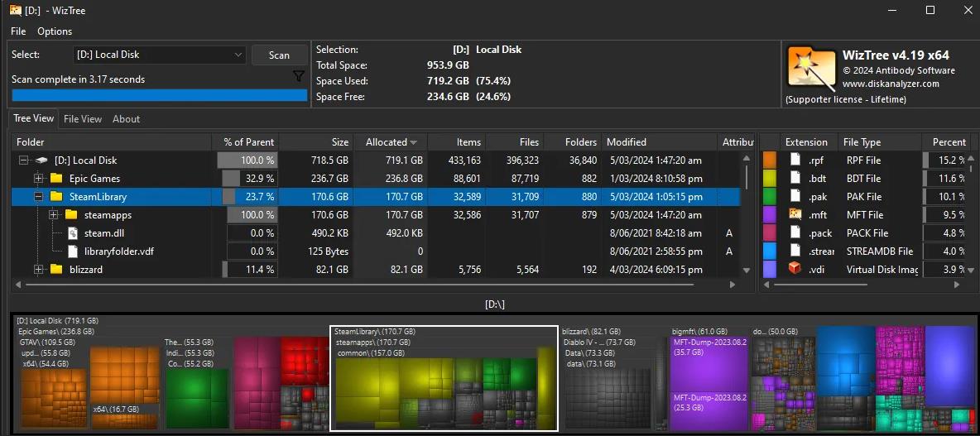Click the green .pak color swatch
Image resolution: width=980 pixels, height=436 pixels.
click(770, 196)
